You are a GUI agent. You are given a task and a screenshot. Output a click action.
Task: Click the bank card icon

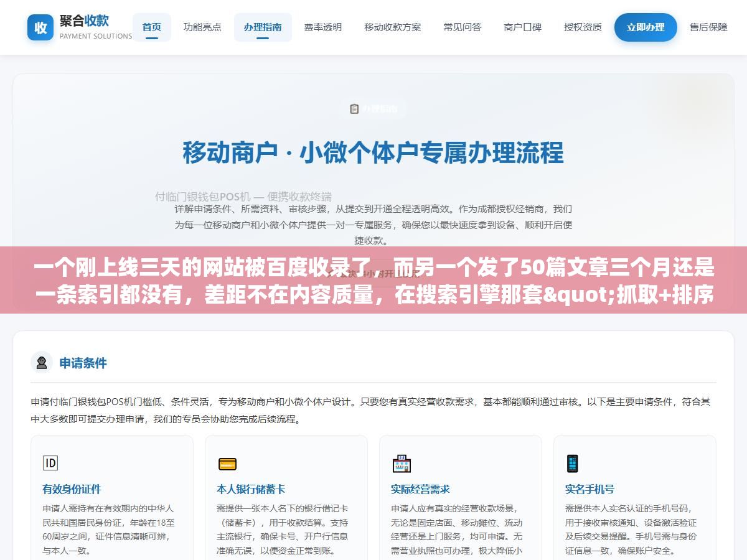(x=227, y=464)
